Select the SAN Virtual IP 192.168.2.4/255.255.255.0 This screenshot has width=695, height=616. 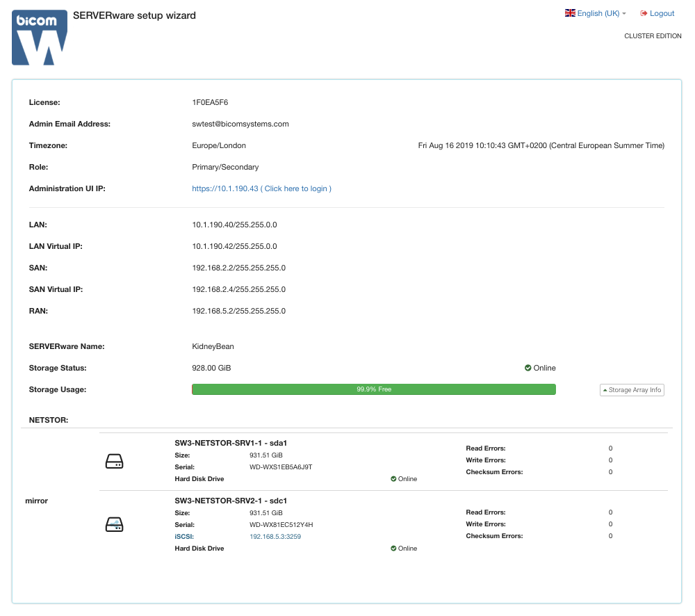click(239, 290)
